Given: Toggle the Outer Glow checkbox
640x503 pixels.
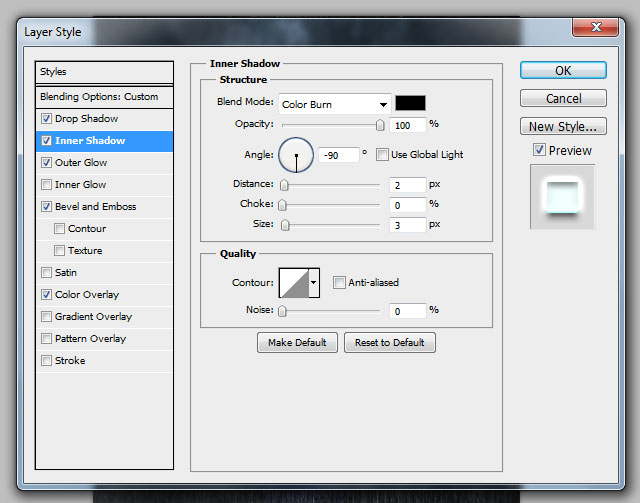Looking at the screenshot, I should pyautogui.click(x=47, y=163).
